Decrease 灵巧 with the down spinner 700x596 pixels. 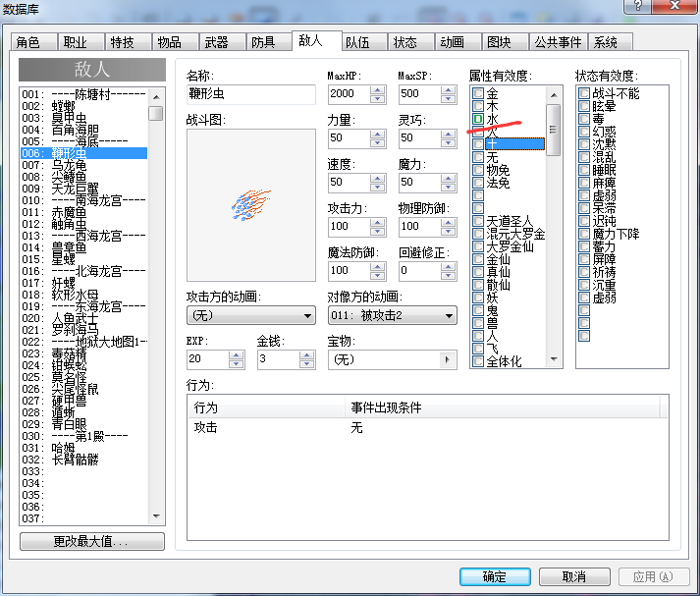tap(449, 142)
